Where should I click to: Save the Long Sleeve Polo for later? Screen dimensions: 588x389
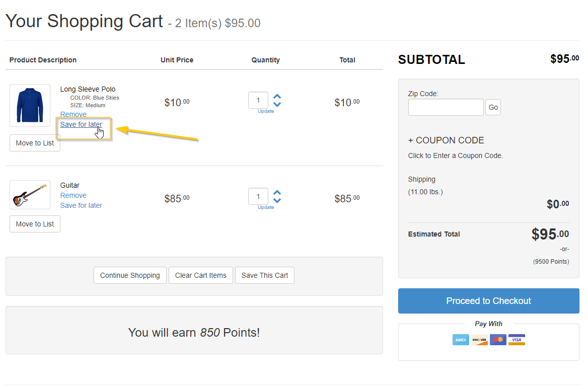pyautogui.click(x=81, y=124)
